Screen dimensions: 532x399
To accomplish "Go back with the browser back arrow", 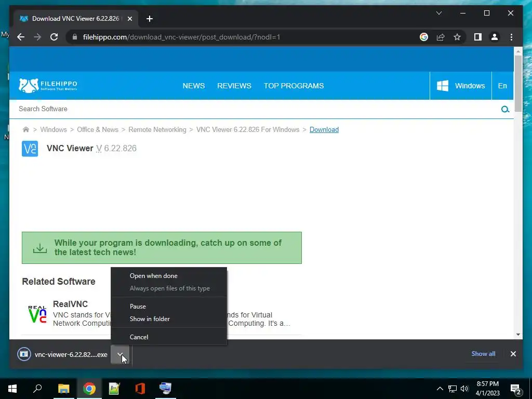I will (x=21, y=37).
